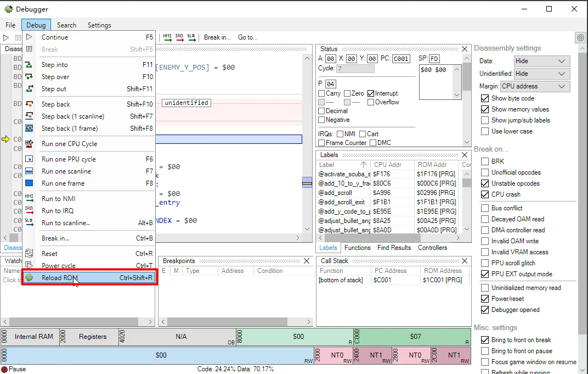The height and width of the screenshot is (374, 588).
Task: Open the settings gear icon at top right
Action: coord(580,37)
